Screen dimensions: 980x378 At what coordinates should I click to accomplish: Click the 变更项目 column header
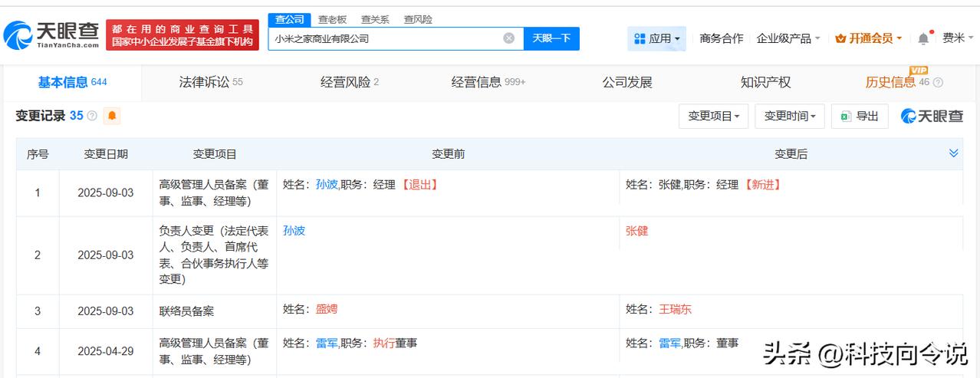click(215, 154)
